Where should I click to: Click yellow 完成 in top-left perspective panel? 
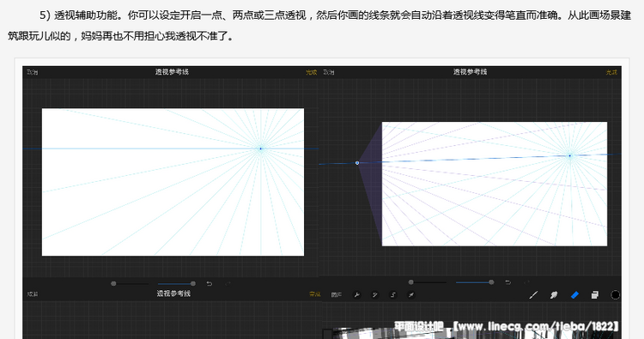pyautogui.click(x=312, y=72)
